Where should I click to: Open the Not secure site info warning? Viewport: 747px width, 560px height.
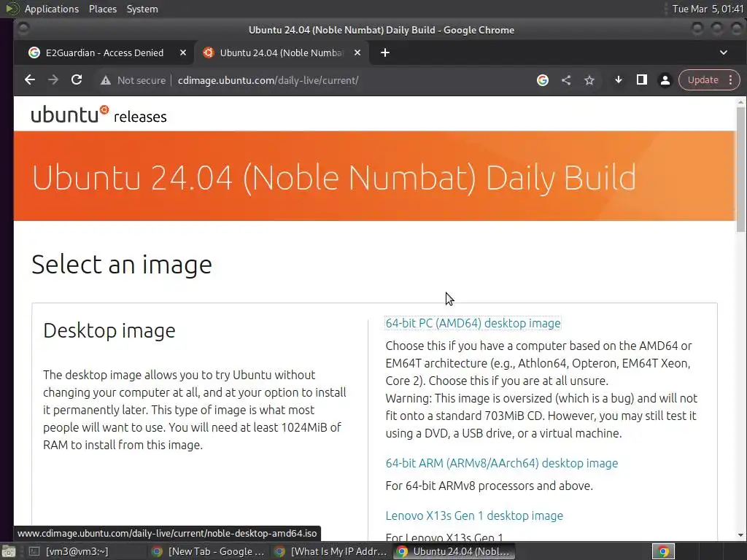click(x=133, y=80)
